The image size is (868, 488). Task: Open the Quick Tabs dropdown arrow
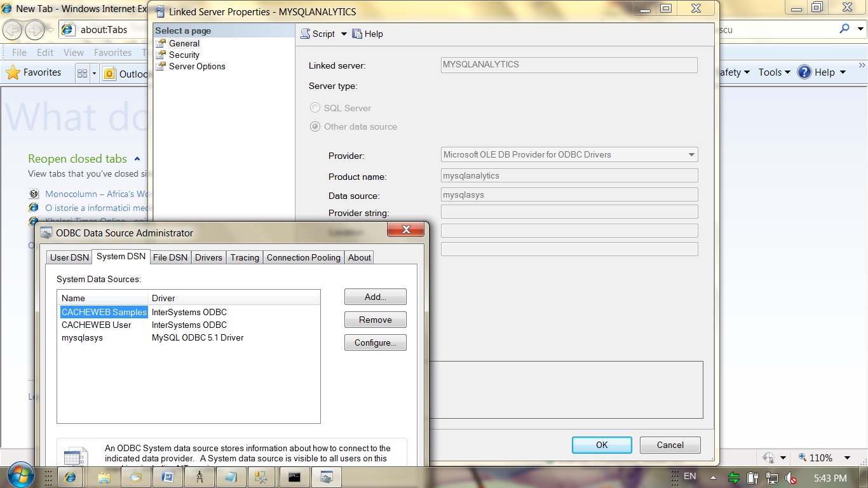click(94, 73)
